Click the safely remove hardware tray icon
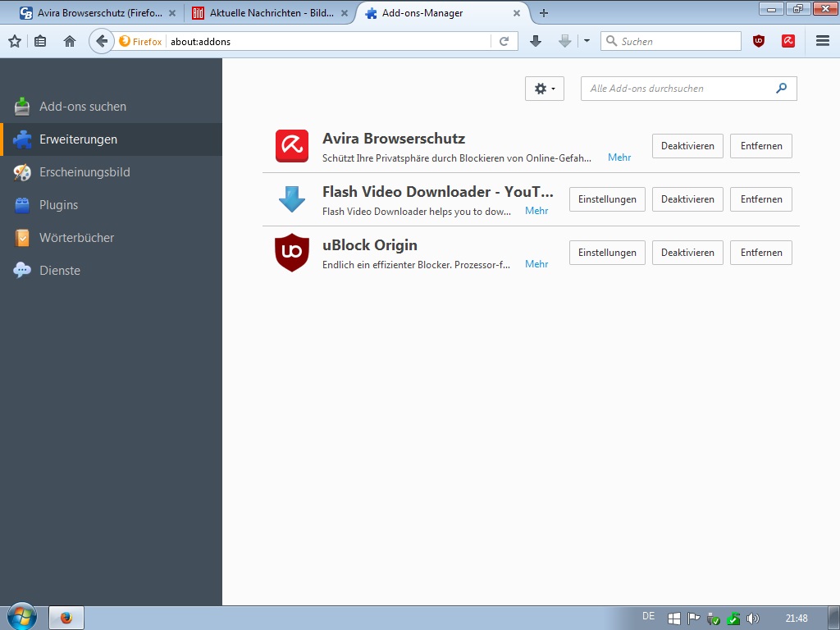This screenshot has width=840, height=630. pyautogui.click(x=713, y=619)
